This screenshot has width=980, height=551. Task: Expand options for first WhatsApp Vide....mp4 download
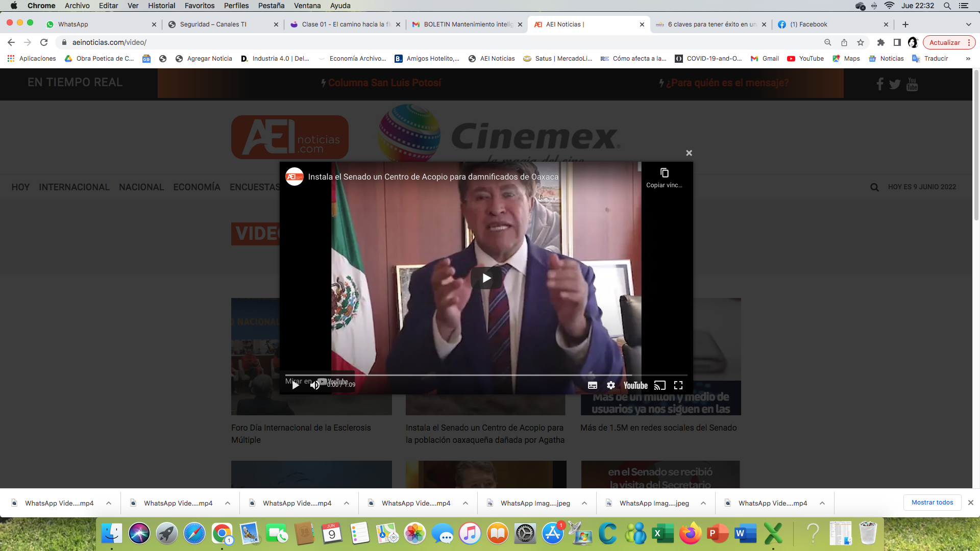click(109, 503)
